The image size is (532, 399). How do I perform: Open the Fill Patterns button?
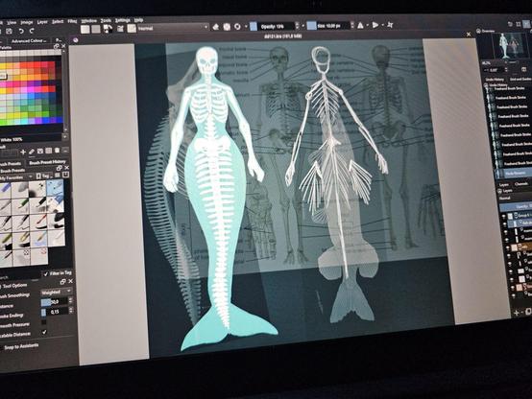tap(96, 29)
